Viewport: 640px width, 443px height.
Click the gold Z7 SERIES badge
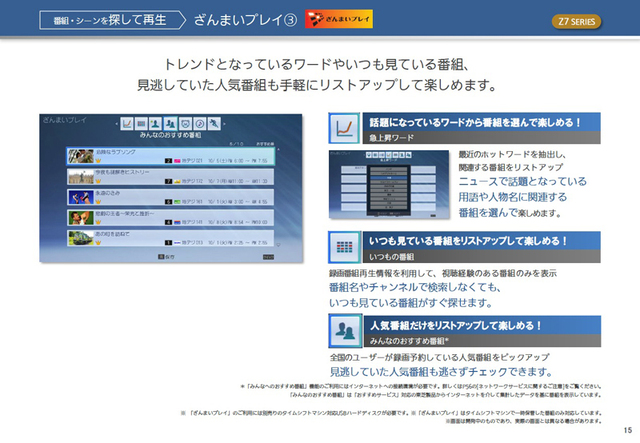click(576, 21)
